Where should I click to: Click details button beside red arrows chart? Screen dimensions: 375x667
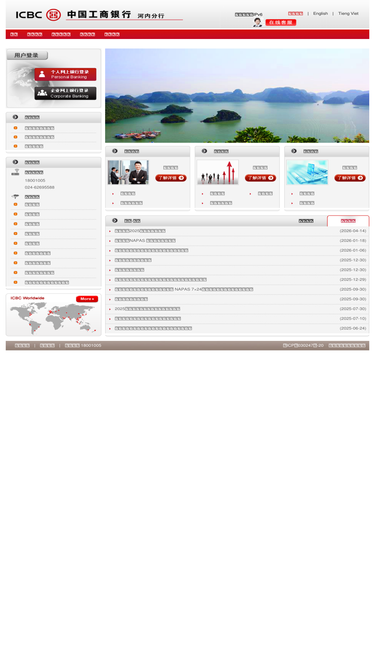[260, 178]
